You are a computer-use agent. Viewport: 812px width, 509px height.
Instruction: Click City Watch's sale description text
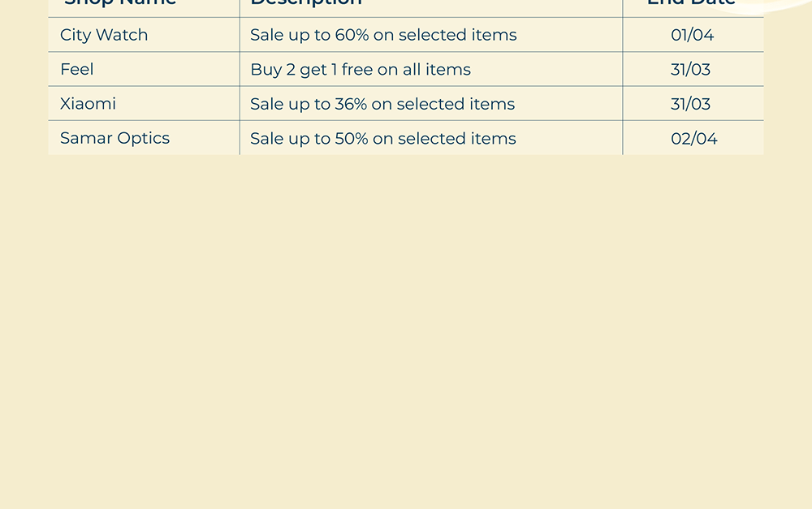(383, 35)
